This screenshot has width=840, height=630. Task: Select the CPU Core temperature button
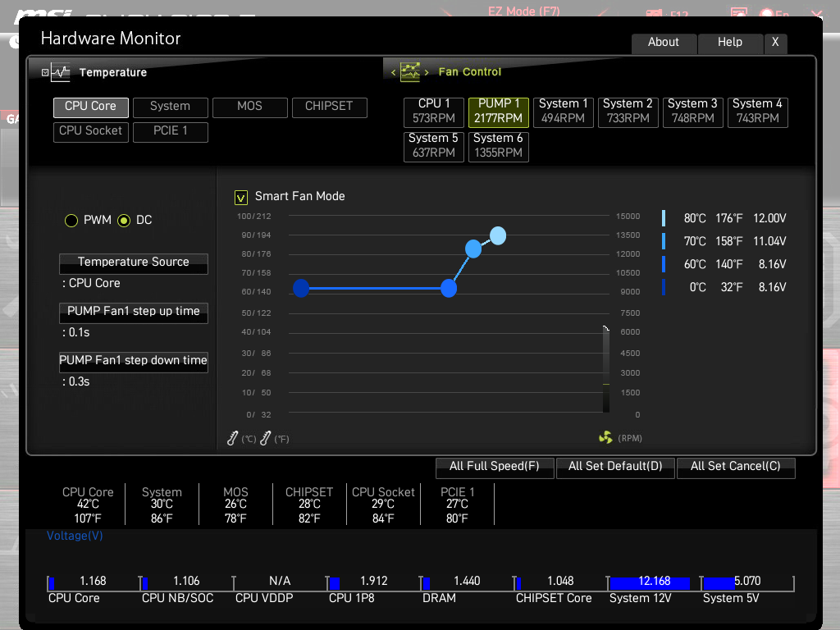[x=90, y=107]
